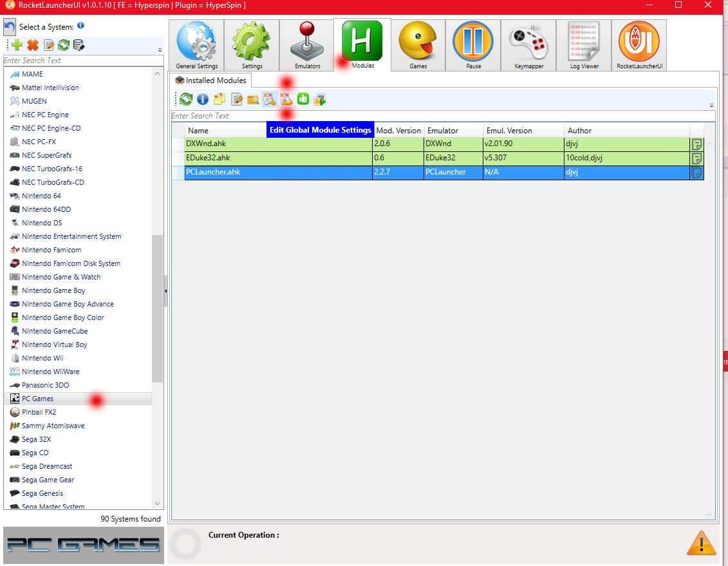
Task: Click the green refresh icon in modules toolbar
Action: [186, 99]
